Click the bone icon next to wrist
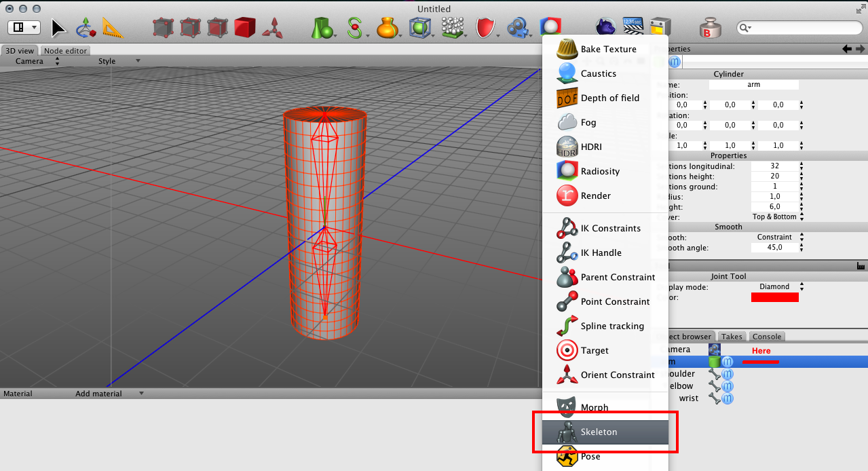The image size is (868, 471). pos(714,398)
